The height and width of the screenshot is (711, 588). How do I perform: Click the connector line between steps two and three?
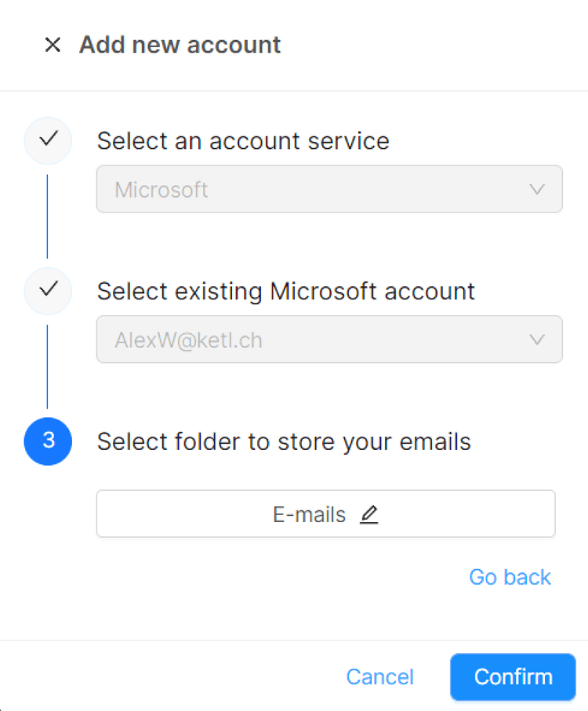pyautogui.click(x=48, y=366)
